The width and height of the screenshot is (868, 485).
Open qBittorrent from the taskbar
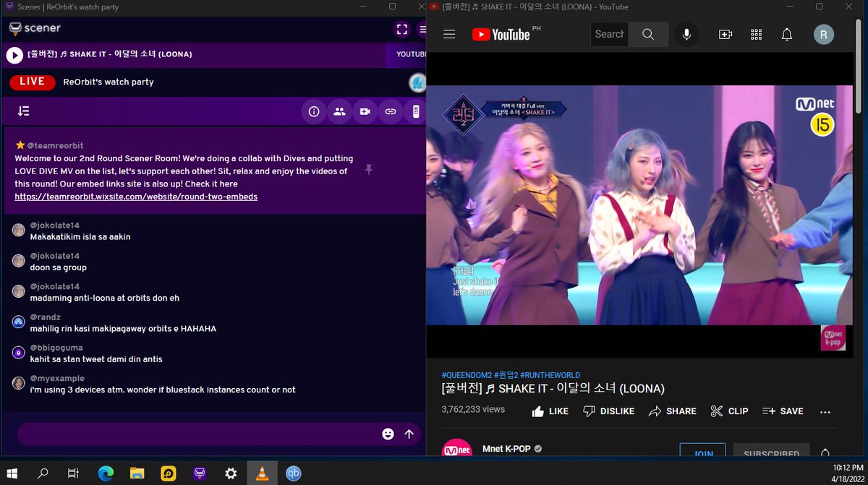[x=293, y=473]
